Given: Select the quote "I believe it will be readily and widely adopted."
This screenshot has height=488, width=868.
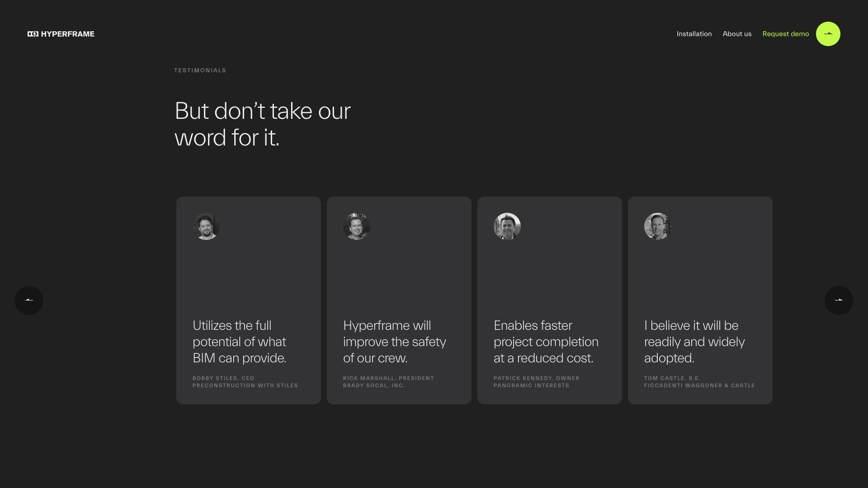Looking at the screenshot, I should (694, 342).
